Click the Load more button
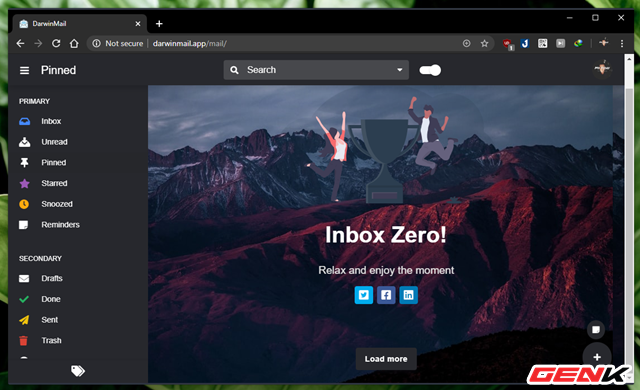The image size is (640, 390). (386, 359)
